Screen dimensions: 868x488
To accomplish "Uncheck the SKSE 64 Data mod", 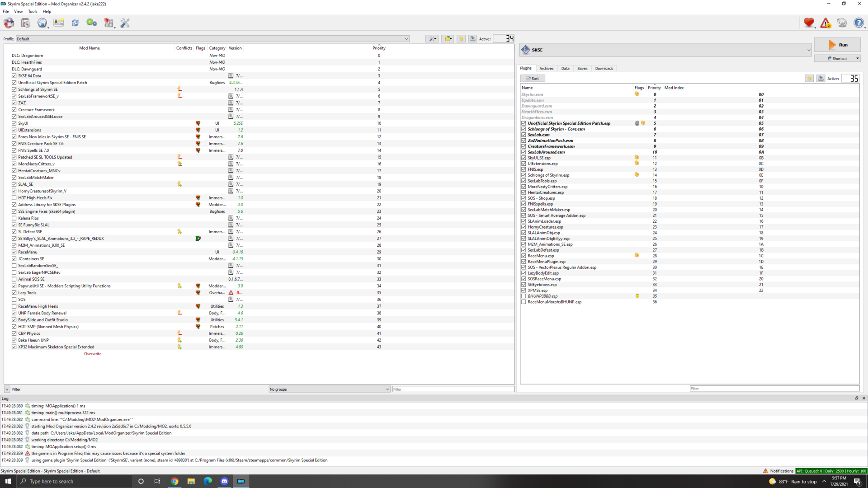I will pyautogui.click(x=14, y=76).
